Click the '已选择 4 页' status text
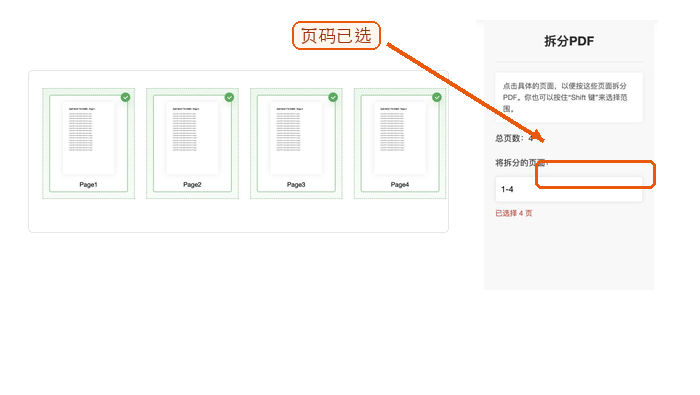This screenshot has height=395, width=700. pyautogui.click(x=513, y=213)
